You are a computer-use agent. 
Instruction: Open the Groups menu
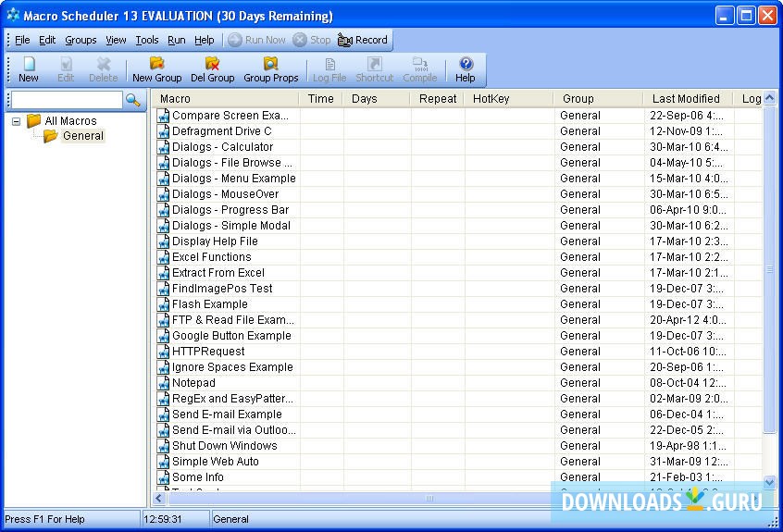tap(81, 40)
